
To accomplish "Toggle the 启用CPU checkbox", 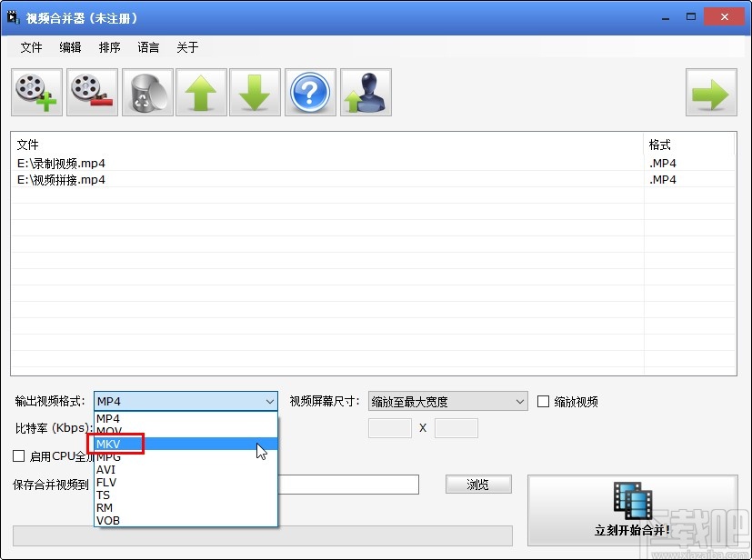I will tap(19, 456).
